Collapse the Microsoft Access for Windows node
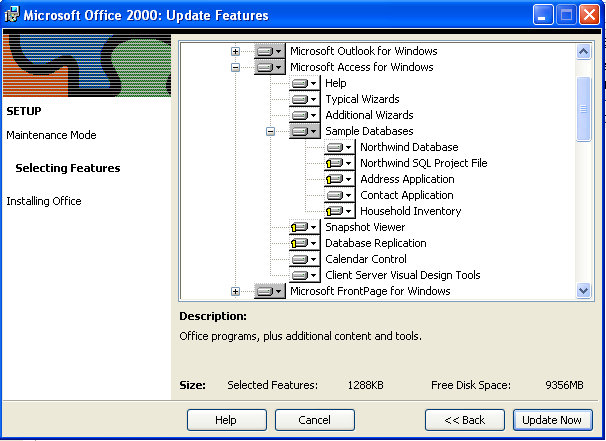606x441 pixels. pos(235,67)
